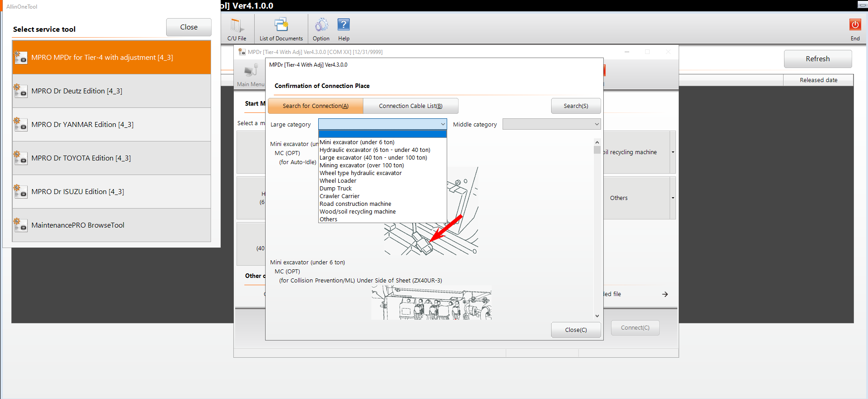Select MPRO Dr Deutz Edition [4_3]

[x=112, y=91]
